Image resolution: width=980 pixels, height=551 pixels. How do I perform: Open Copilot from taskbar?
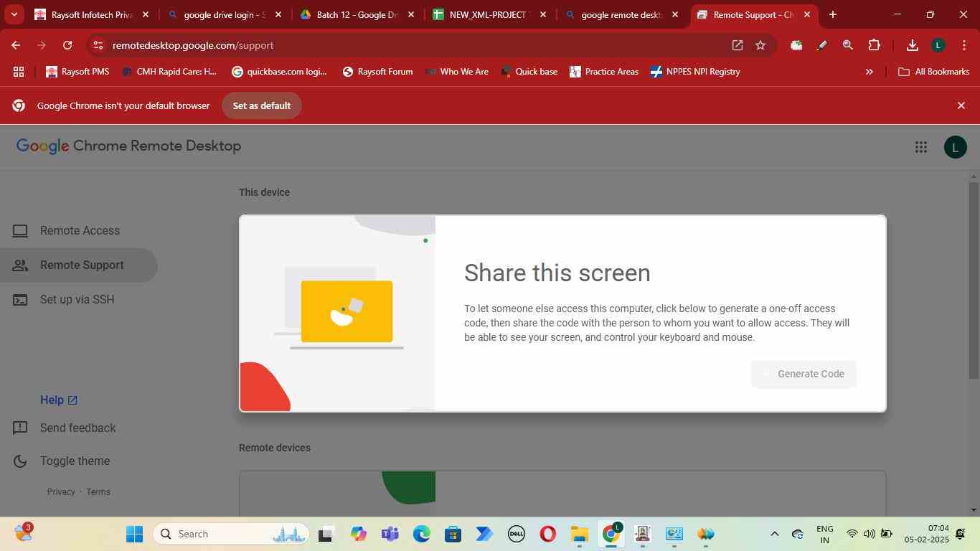point(358,534)
